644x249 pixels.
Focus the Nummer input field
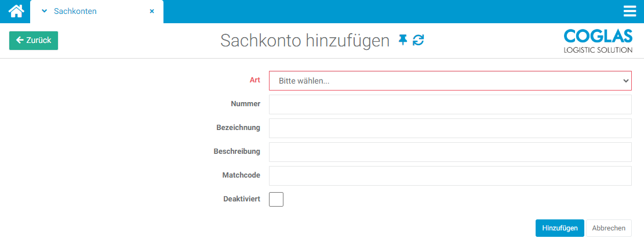(450, 104)
